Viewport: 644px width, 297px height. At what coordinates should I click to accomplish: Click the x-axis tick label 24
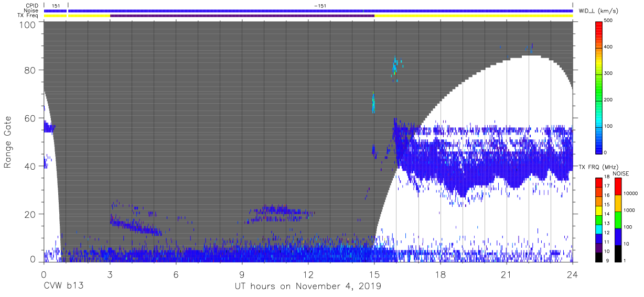573,274
